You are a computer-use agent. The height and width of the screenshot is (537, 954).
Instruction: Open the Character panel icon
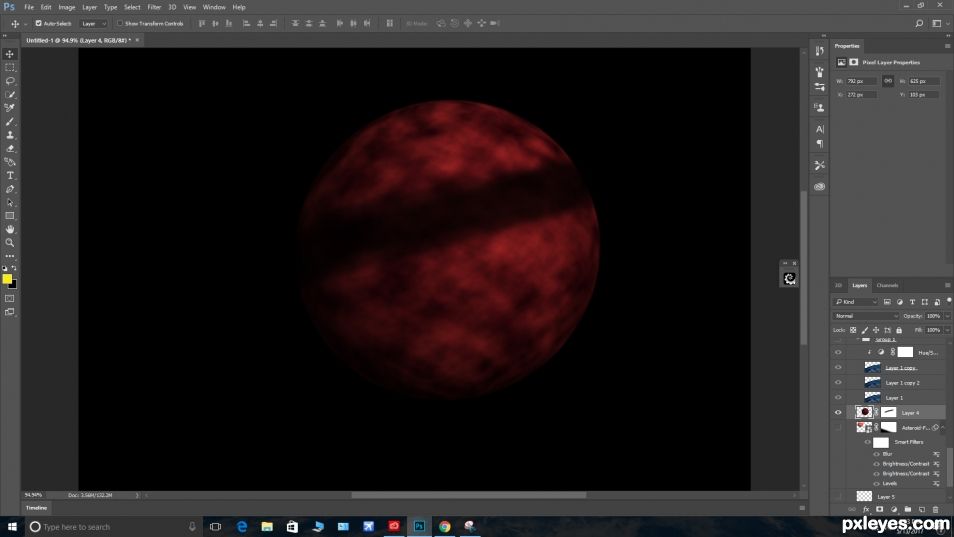coord(820,129)
